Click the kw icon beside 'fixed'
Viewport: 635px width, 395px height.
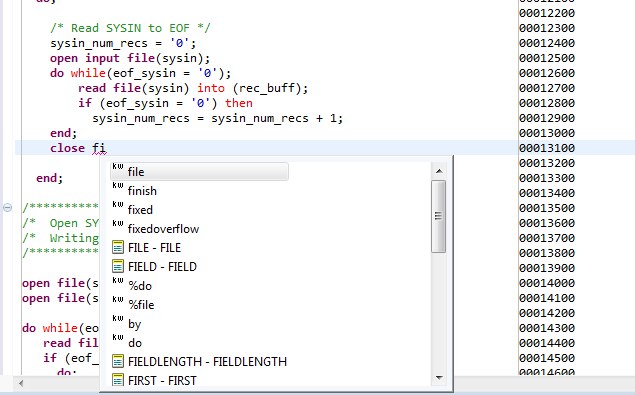(118, 205)
